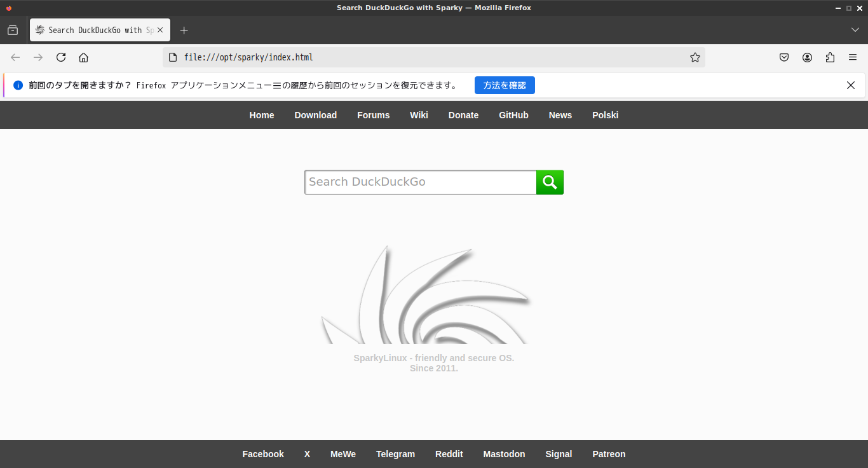Open the Signal footer link
Image resolution: width=868 pixels, height=468 pixels.
click(559, 454)
